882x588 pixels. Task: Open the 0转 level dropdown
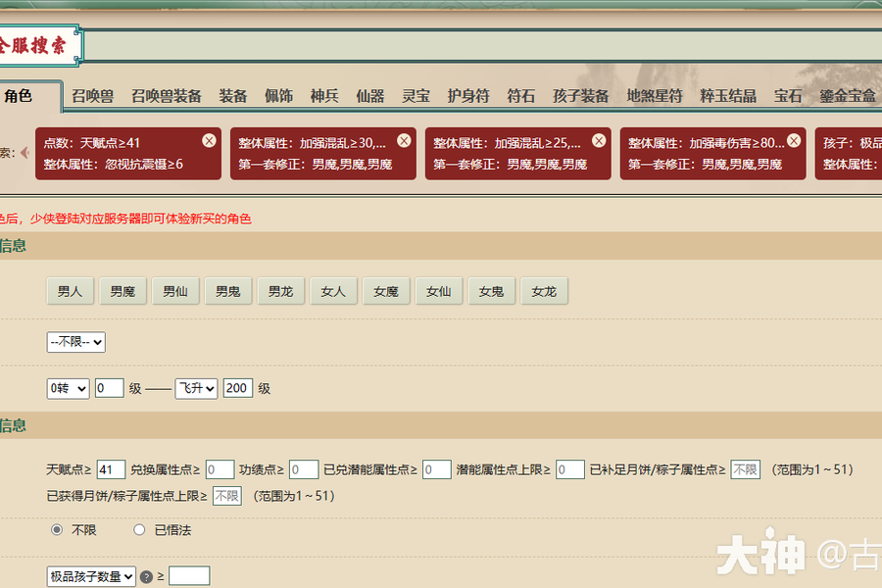tap(68, 388)
